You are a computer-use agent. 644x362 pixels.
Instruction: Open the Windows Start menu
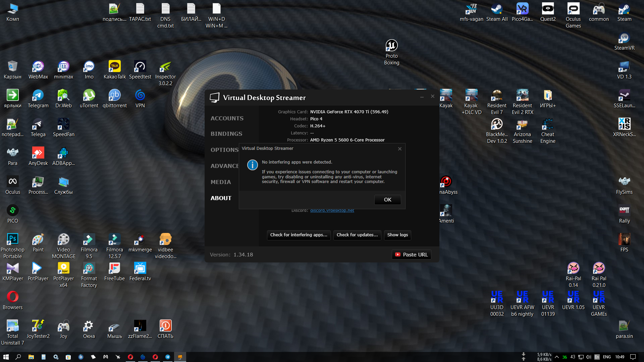[6, 357]
